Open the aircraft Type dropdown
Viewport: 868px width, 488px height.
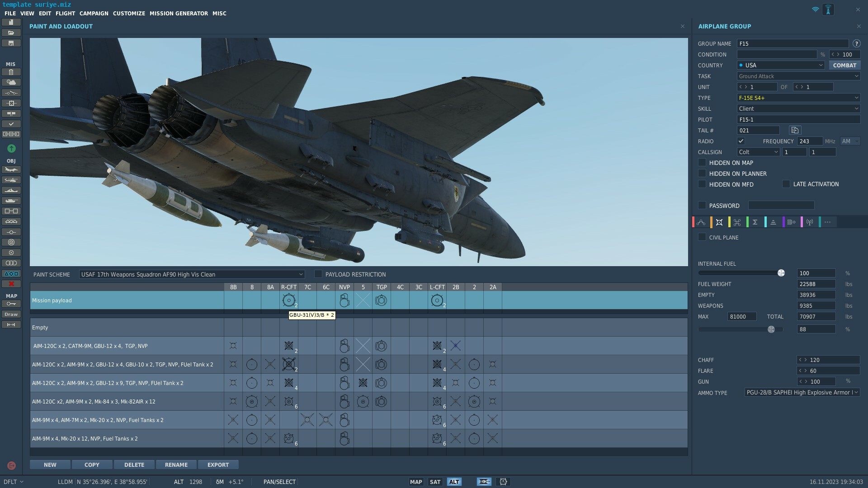click(x=798, y=98)
